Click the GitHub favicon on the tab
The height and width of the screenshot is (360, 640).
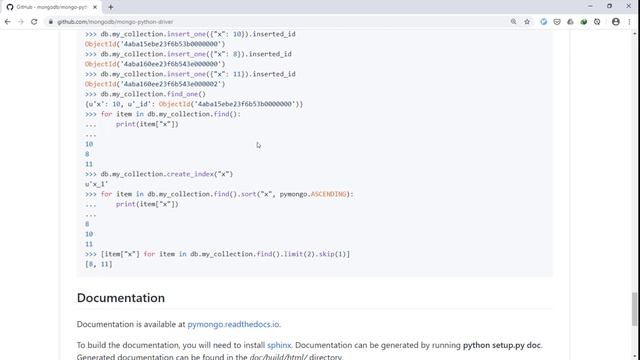pos(10,7)
